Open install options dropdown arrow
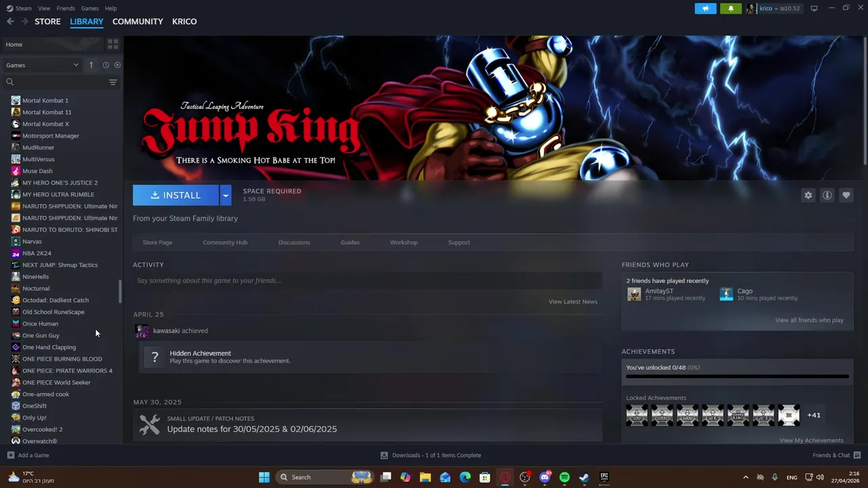This screenshot has width=868, height=488. coord(226,195)
